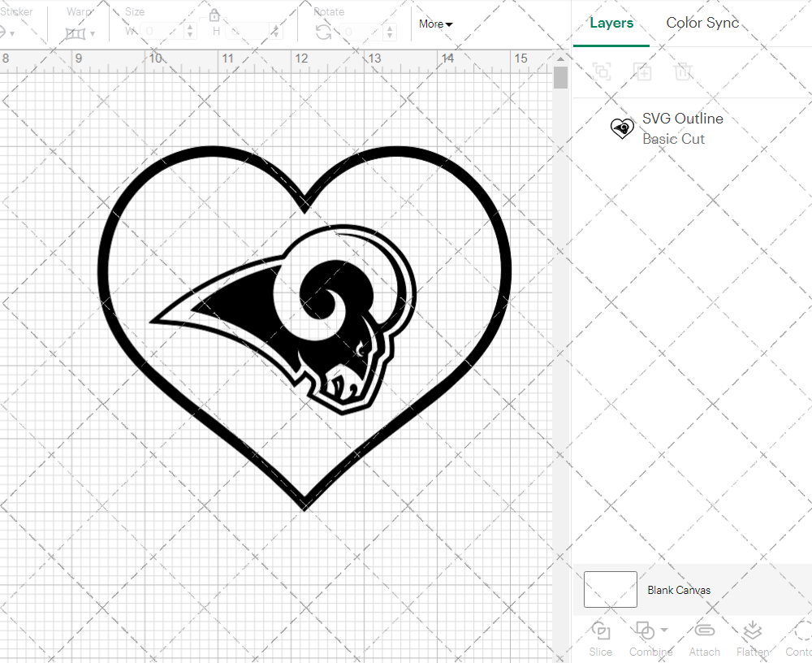Viewport: 812px width, 663px height.
Task: Click the heart ram layer thumbnail
Action: click(x=622, y=128)
